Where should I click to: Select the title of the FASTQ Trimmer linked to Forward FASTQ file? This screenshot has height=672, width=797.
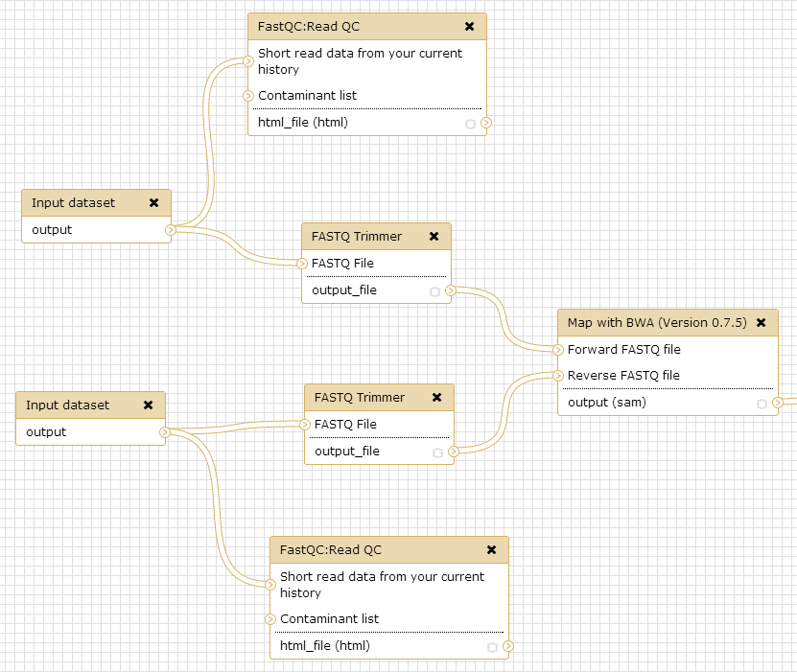click(357, 236)
